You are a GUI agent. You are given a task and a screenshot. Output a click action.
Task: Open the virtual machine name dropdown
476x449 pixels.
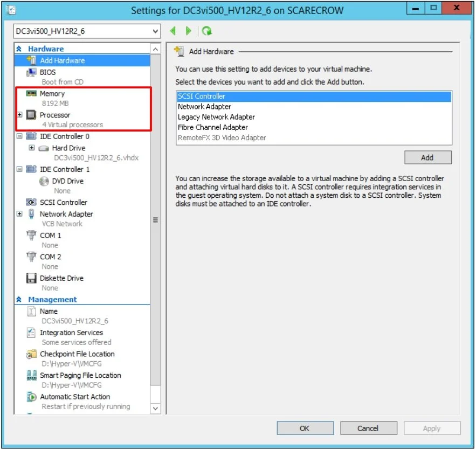tap(156, 31)
